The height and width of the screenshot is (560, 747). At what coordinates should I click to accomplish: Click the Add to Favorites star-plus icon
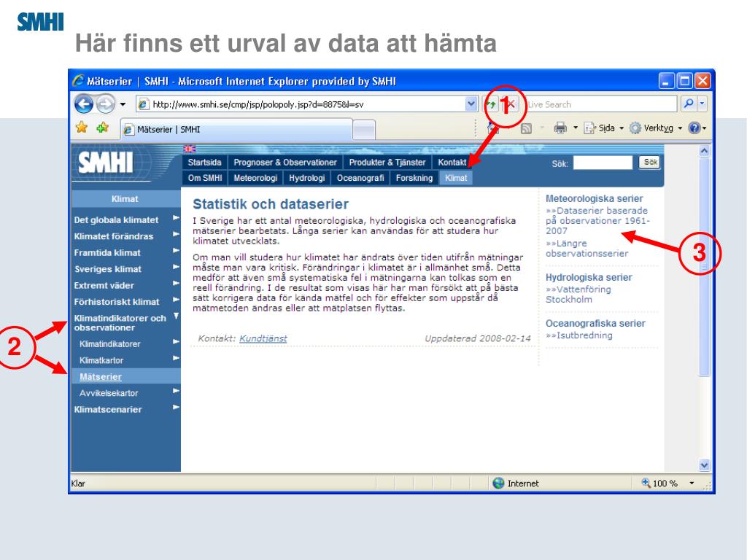coord(102,127)
